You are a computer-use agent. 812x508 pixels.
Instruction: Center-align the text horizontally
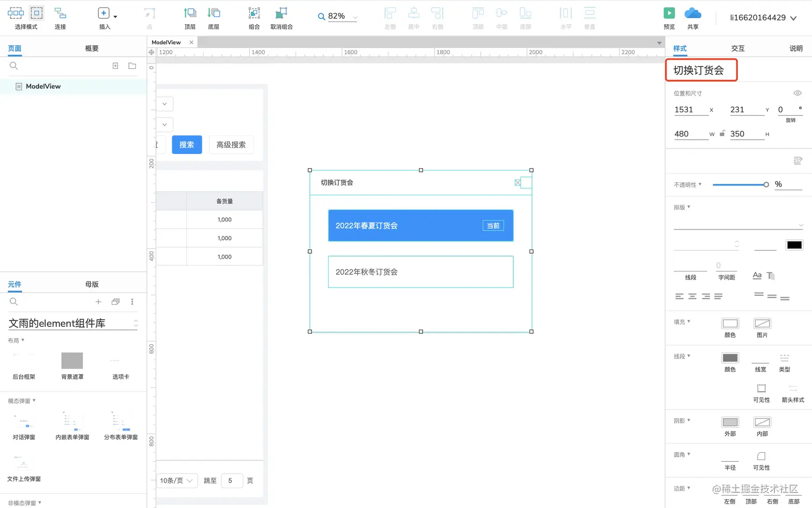692,296
